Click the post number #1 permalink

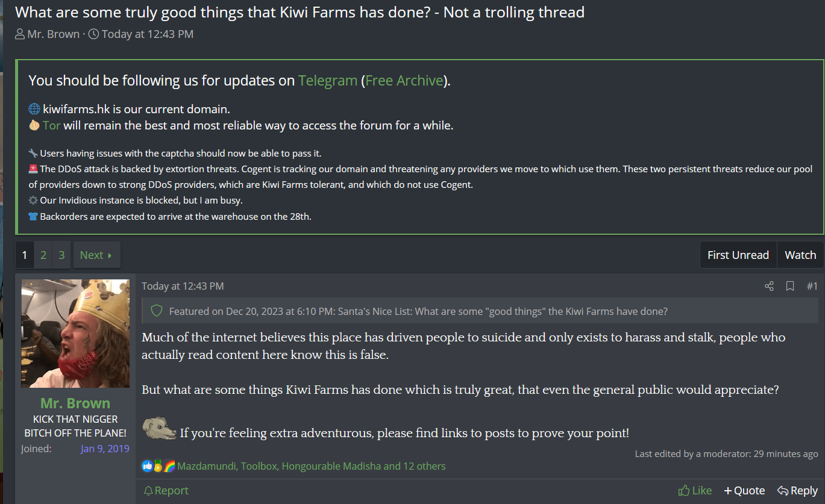pyautogui.click(x=812, y=286)
